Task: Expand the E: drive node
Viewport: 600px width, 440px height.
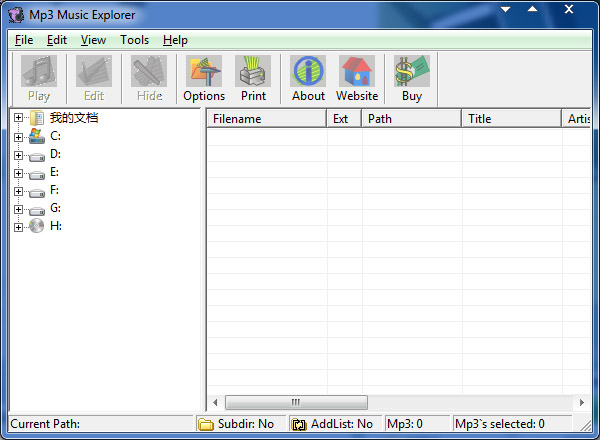Action: [18, 173]
